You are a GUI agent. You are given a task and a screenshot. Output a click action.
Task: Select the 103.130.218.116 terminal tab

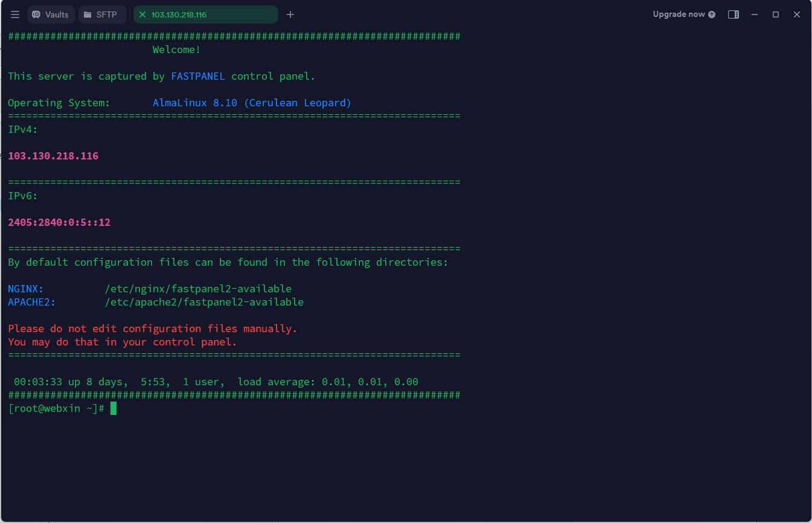click(193, 14)
